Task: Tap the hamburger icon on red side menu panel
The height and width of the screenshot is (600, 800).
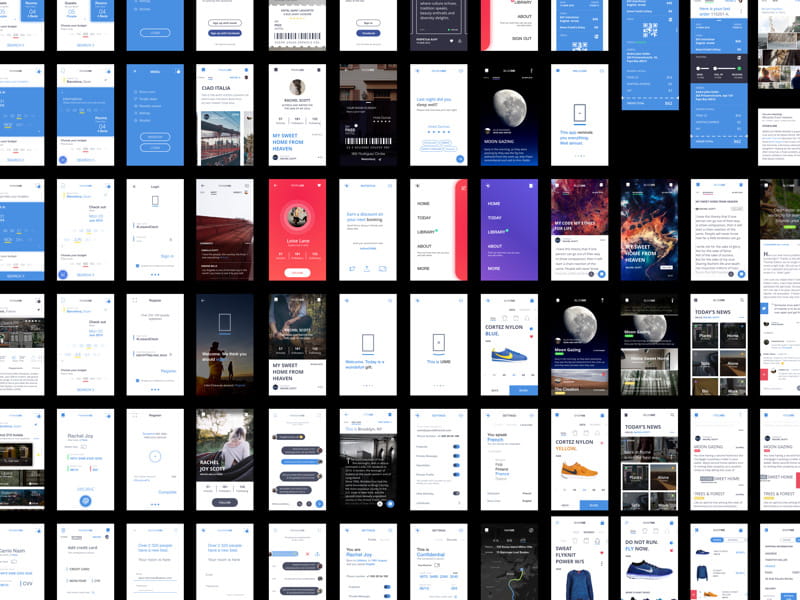Action: [x=461, y=186]
